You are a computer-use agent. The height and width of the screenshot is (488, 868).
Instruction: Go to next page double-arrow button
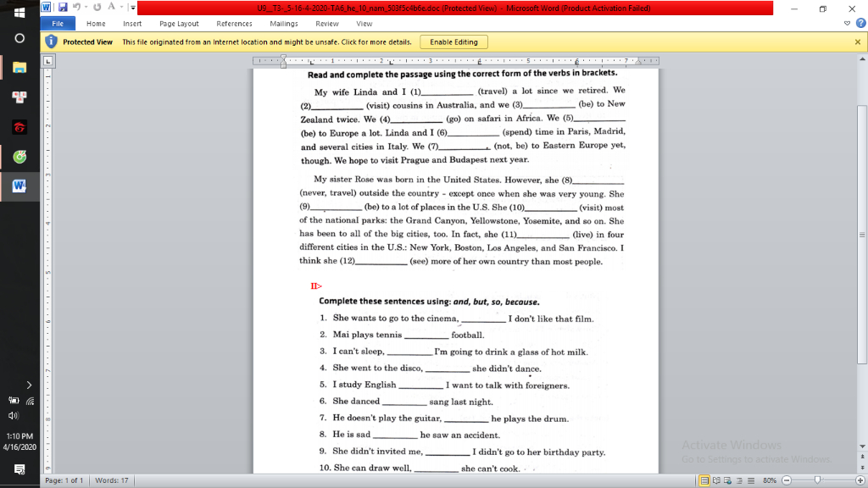coord(862,468)
